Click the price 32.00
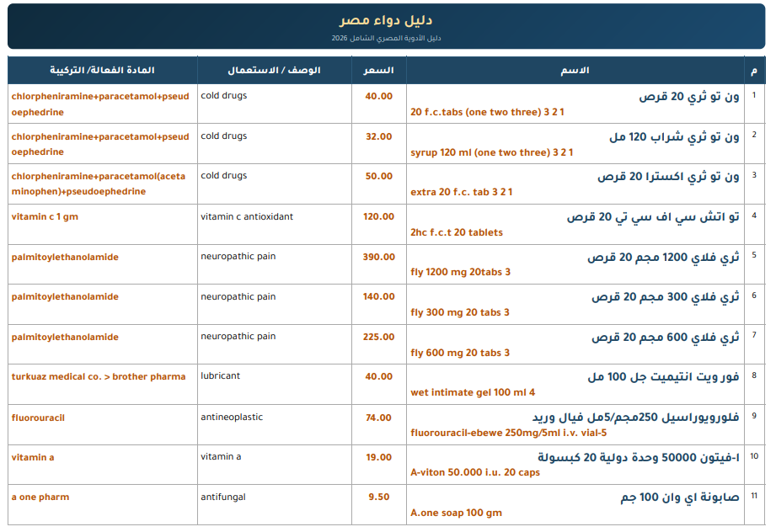 pos(378,136)
